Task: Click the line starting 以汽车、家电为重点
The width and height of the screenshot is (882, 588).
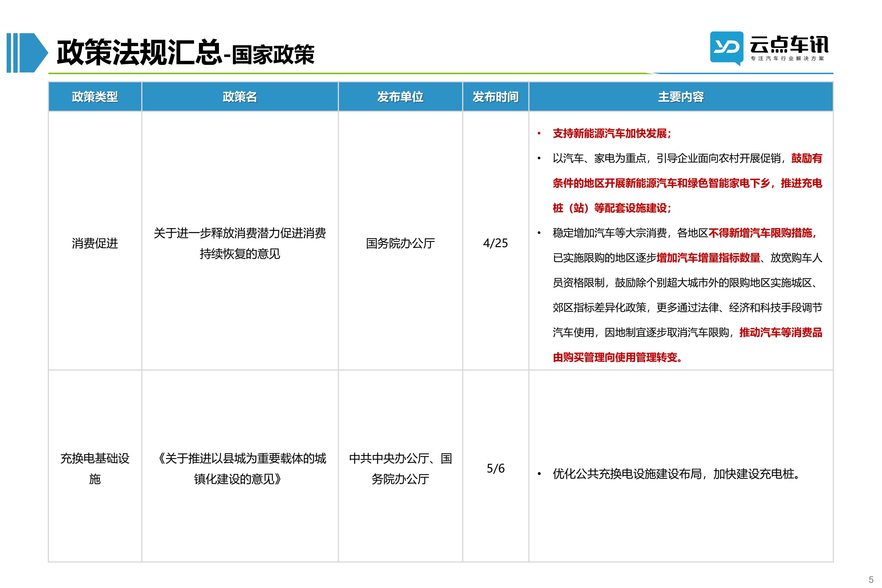Action: tap(687, 159)
